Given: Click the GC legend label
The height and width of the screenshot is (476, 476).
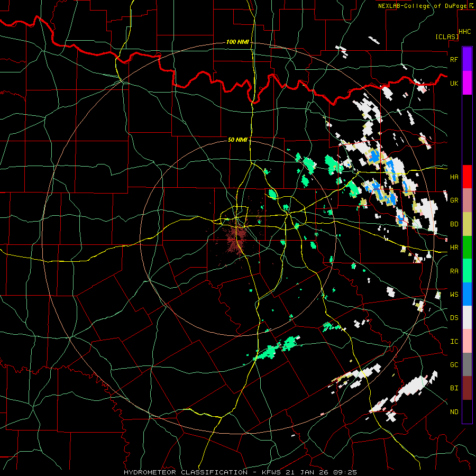Looking at the screenshot, I should (454, 365).
